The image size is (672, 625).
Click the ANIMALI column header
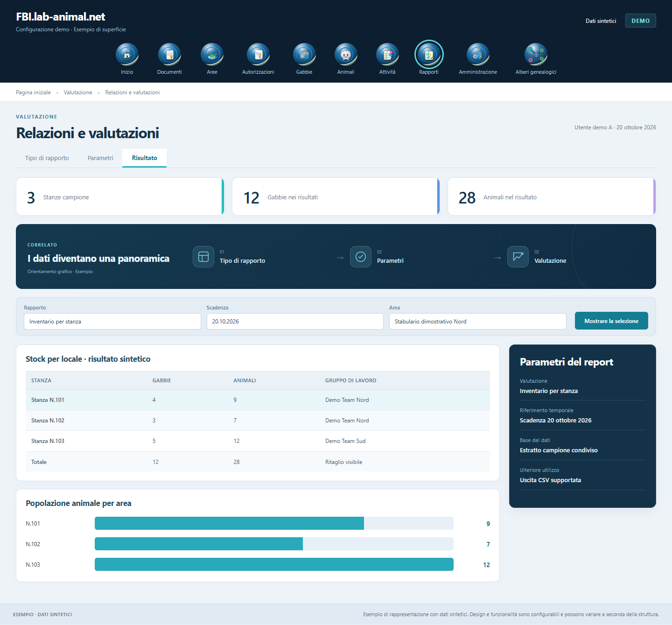coord(245,380)
